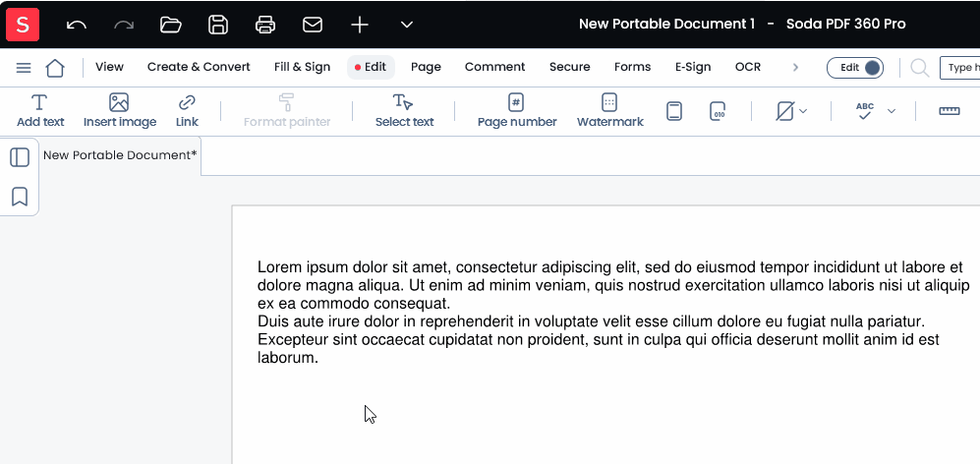Expand the whiteout tool dropdown
The height and width of the screenshot is (464, 980).
coord(803,111)
